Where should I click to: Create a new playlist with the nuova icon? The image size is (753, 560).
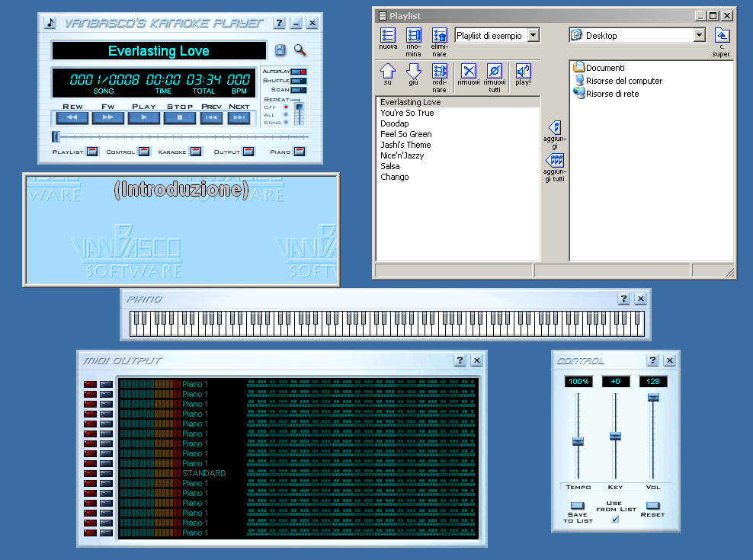click(x=388, y=36)
